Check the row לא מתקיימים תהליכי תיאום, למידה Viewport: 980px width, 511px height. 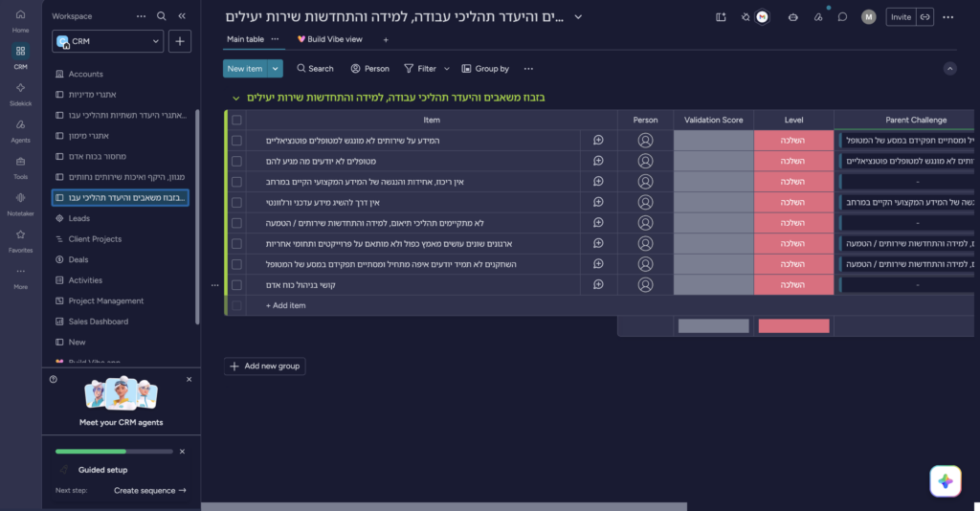coord(236,223)
